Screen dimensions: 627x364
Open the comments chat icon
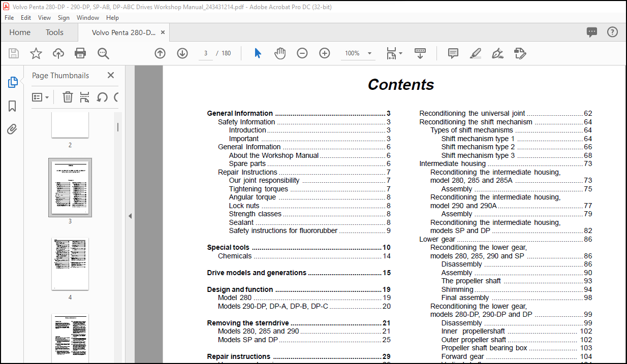pyautogui.click(x=592, y=32)
